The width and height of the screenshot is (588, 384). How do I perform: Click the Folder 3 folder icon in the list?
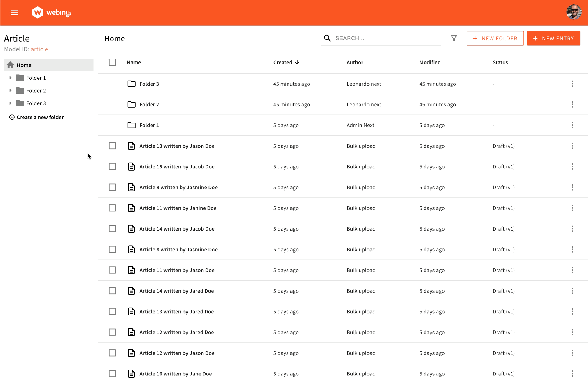[x=131, y=84]
